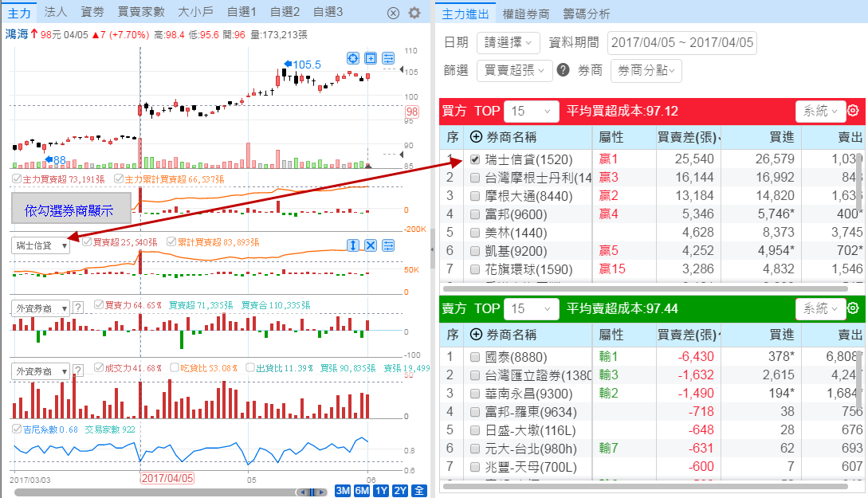This screenshot has width=868, height=498.
Task: Expand the 買方 TOP 15 dropdown
Action: [x=535, y=111]
